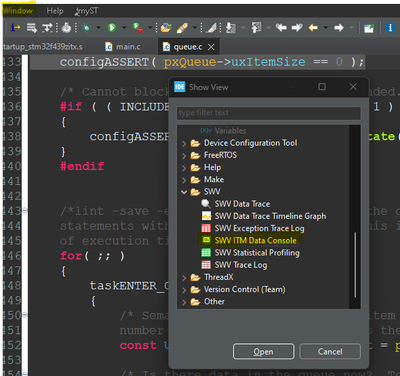Viewport: 400px width, 376px height.
Task: Click the blue information icon in toolbar
Action: (x=390, y=28)
